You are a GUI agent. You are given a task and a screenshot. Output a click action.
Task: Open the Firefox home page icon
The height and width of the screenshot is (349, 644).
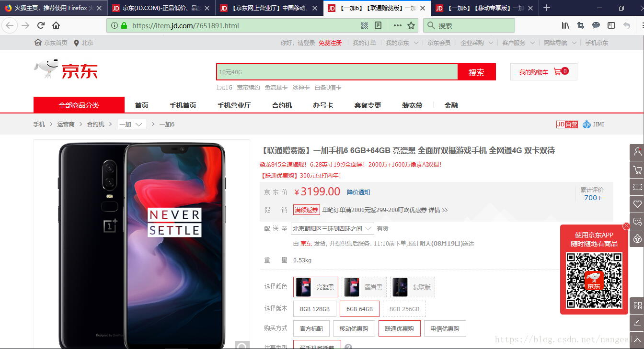[56, 25]
